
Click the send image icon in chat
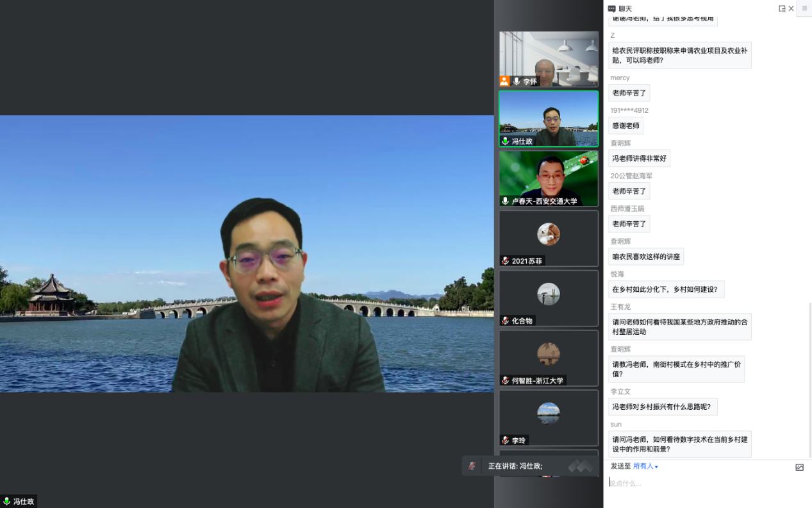click(799, 468)
